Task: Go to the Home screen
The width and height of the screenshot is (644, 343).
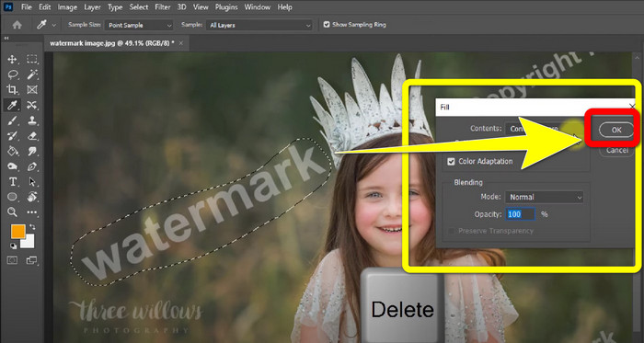Action: pos(17,25)
